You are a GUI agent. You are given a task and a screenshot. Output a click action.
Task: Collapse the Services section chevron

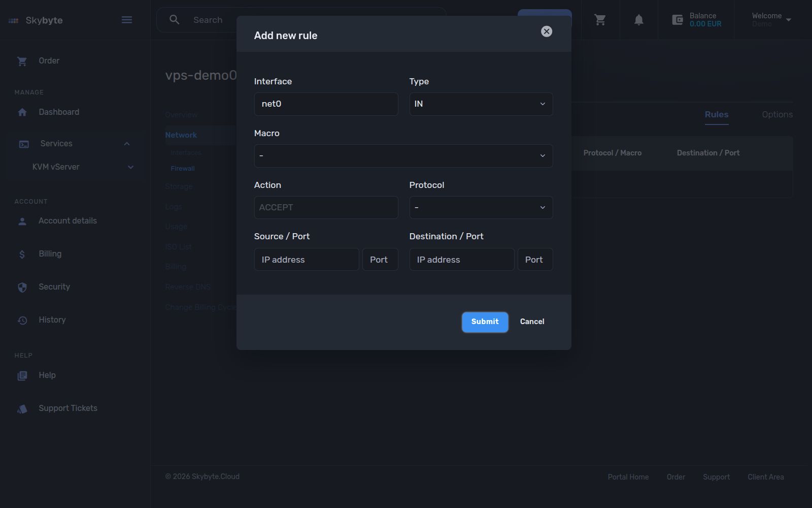(127, 144)
